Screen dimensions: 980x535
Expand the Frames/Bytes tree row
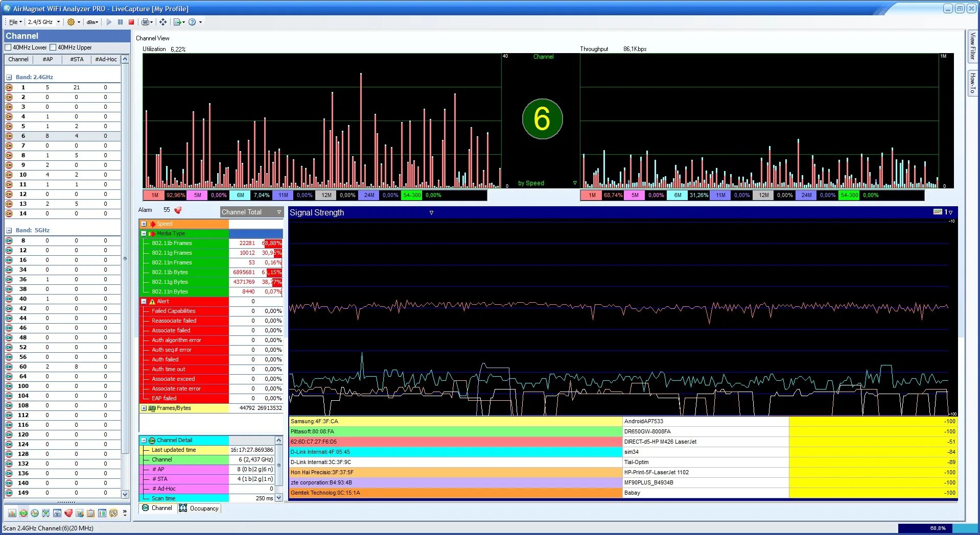144,408
